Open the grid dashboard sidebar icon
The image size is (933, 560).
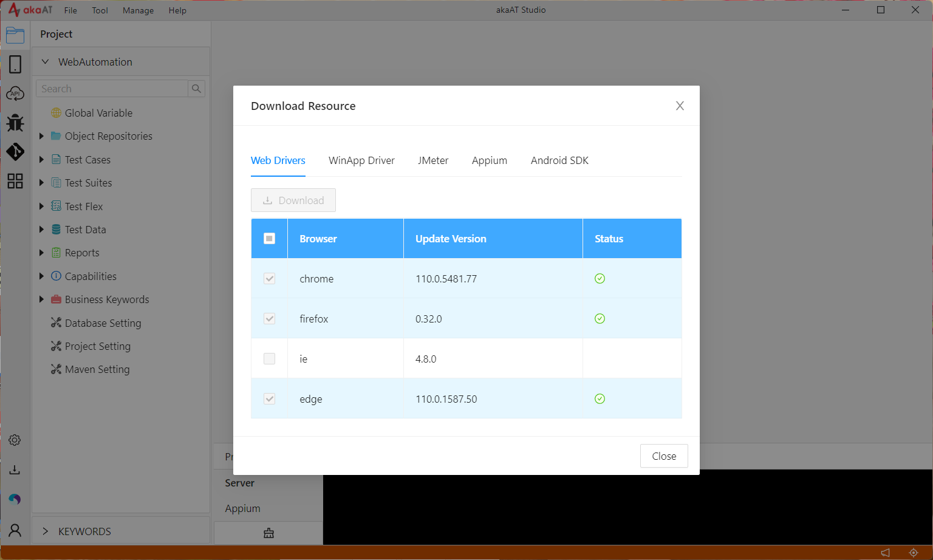(x=15, y=180)
